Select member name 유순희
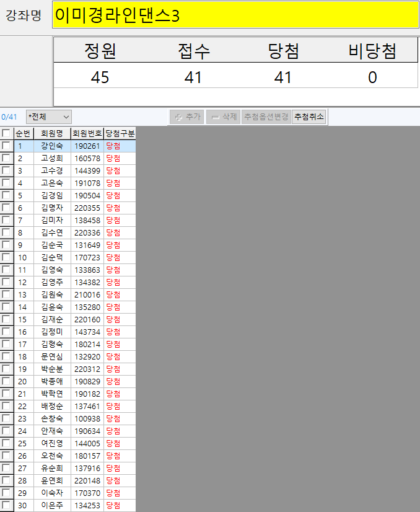The image size is (420, 512). tap(52, 469)
